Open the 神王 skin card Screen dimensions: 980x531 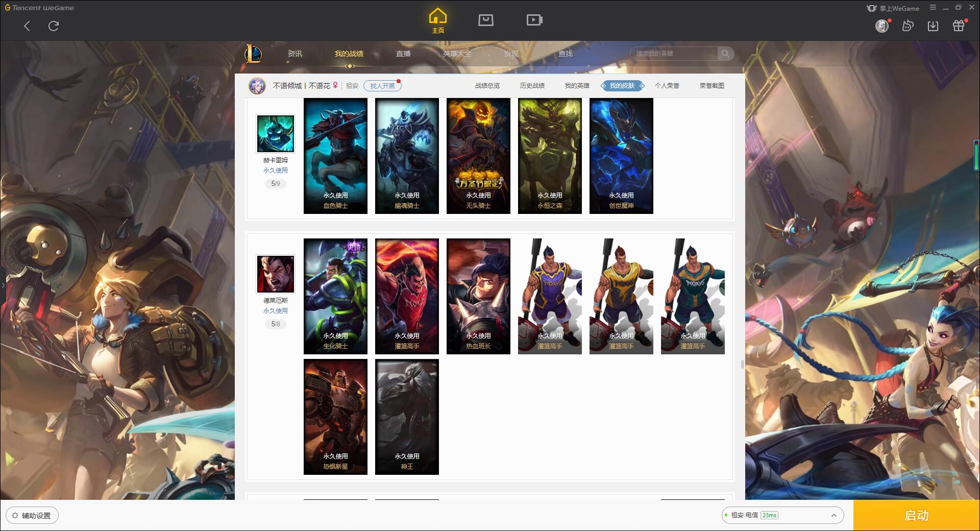[x=407, y=417]
